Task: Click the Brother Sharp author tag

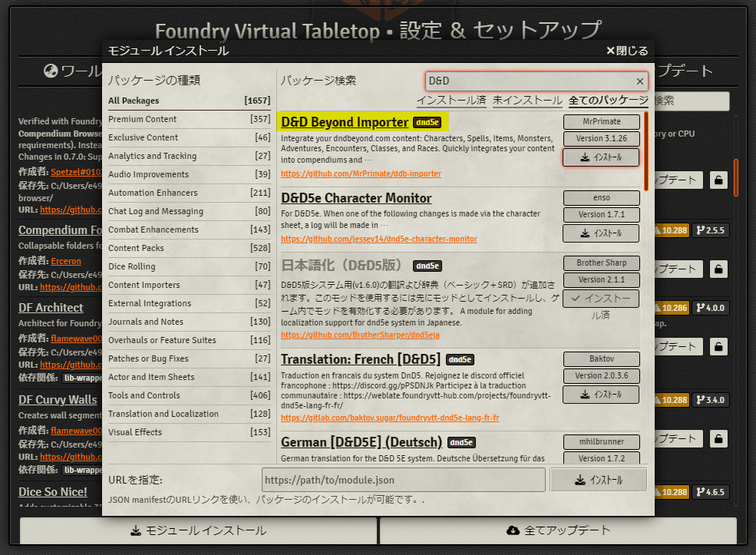Action: pos(601,263)
